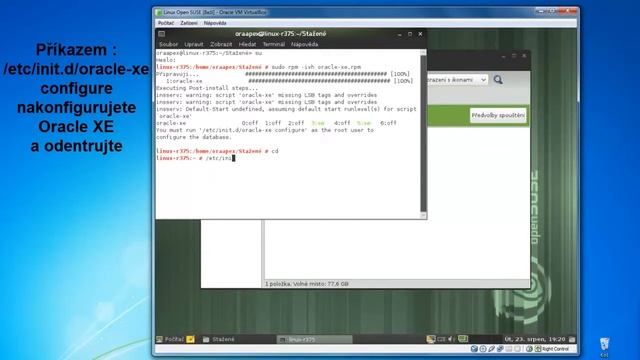This screenshot has height=360, width=640.
Task: Open Hledat menu in terminal
Action: [247, 44]
